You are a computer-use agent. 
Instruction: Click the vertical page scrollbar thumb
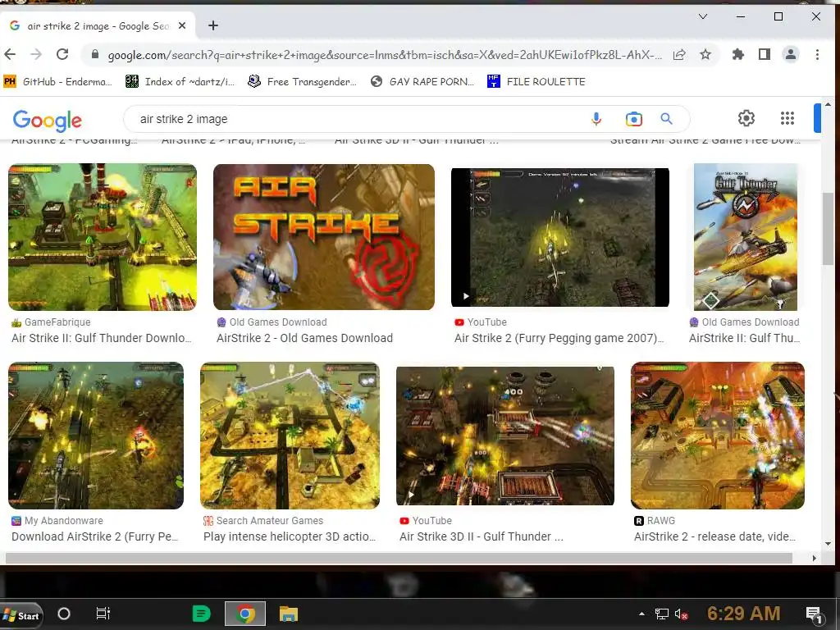[x=829, y=228]
